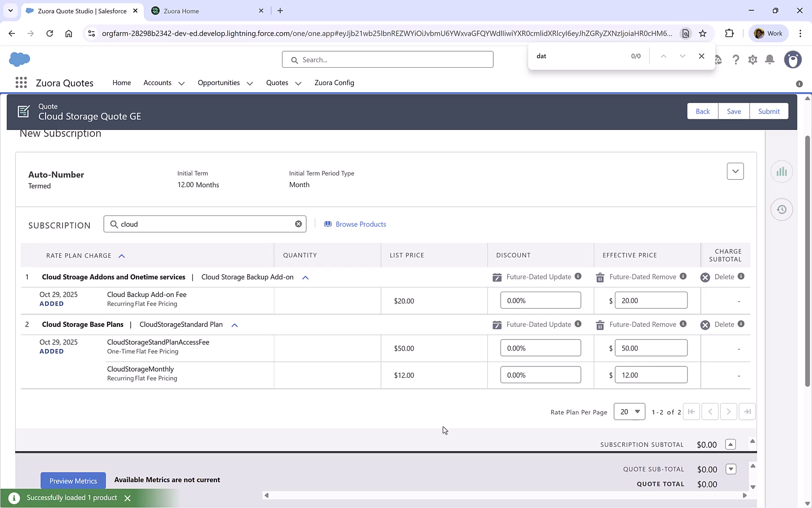The width and height of the screenshot is (812, 508).
Task: Open the Rate Plan Per Page dropdown
Action: pyautogui.click(x=629, y=411)
